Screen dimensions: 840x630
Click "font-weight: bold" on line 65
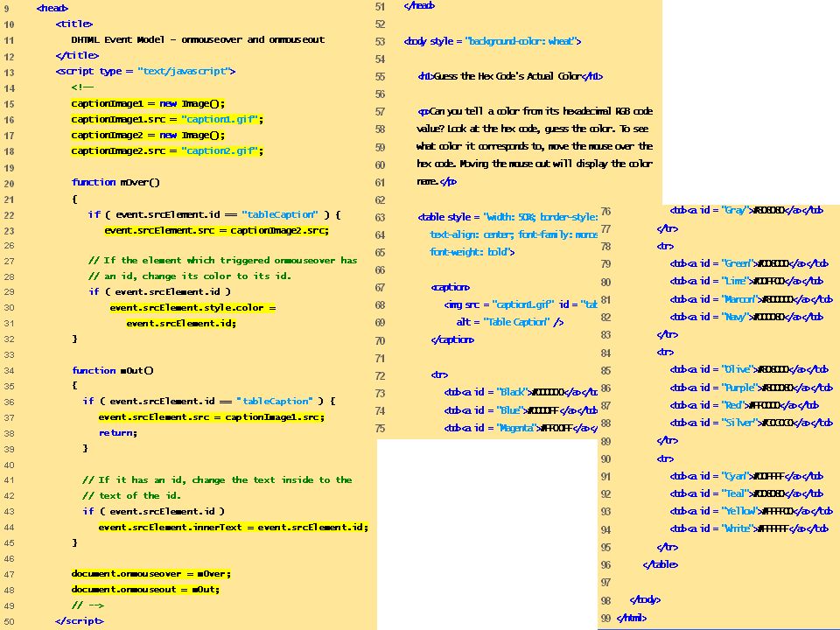tap(472, 252)
